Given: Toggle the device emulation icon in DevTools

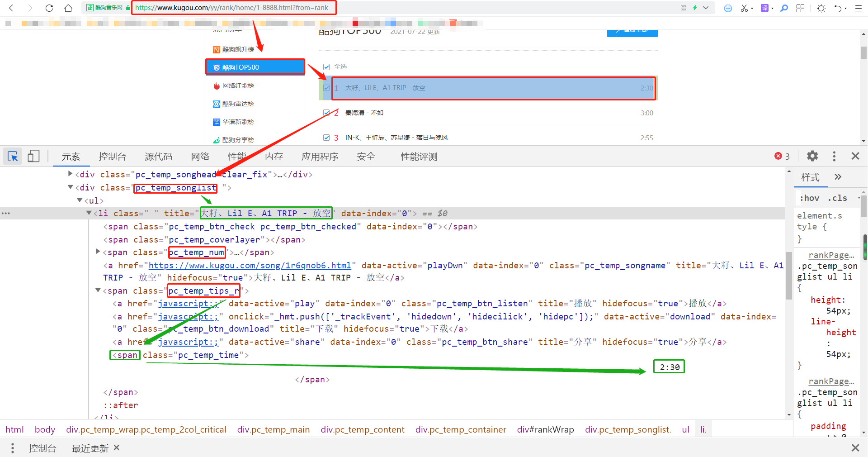Looking at the screenshot, I should (33, 156).
